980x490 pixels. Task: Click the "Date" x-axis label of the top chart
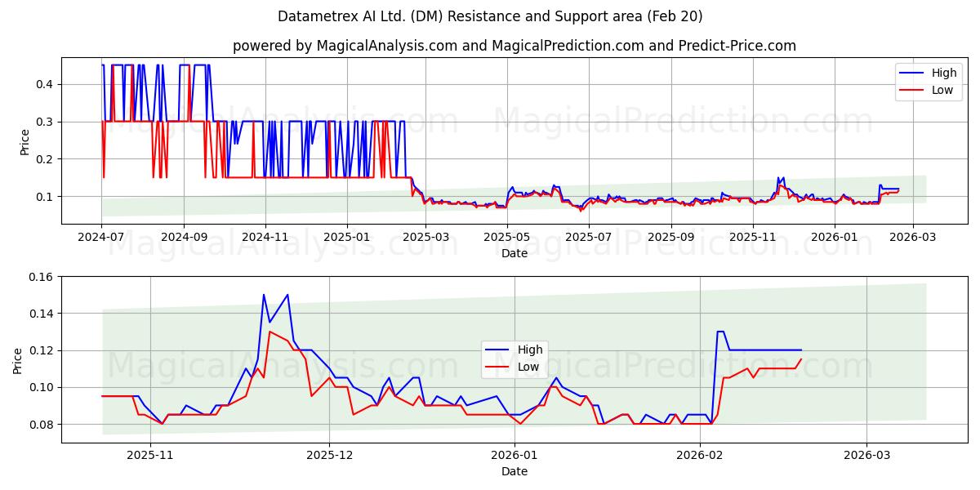[514, 253]
